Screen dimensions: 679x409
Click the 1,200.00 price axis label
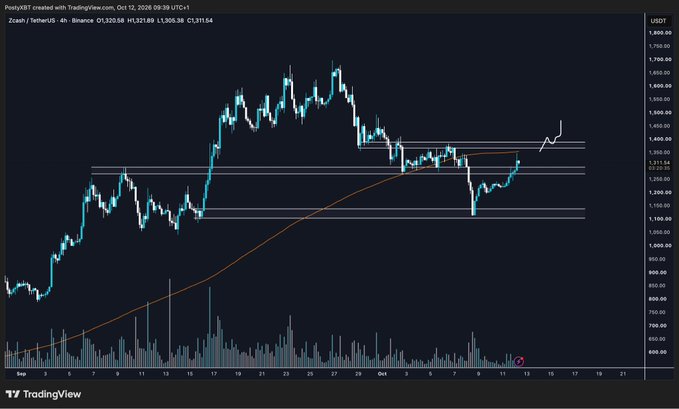click(x=660, y=192)
